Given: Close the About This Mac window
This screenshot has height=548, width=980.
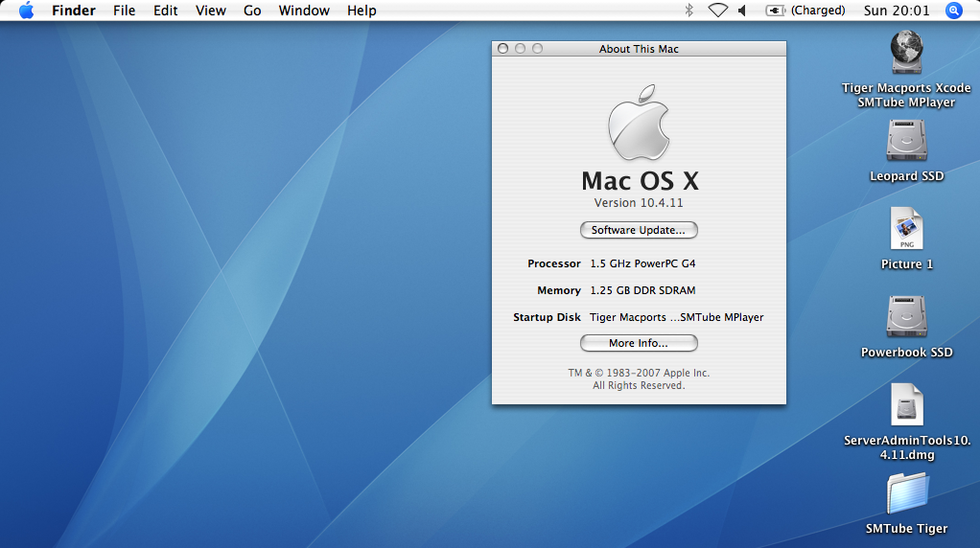Looking at the screenshot, I should (502, 49).
